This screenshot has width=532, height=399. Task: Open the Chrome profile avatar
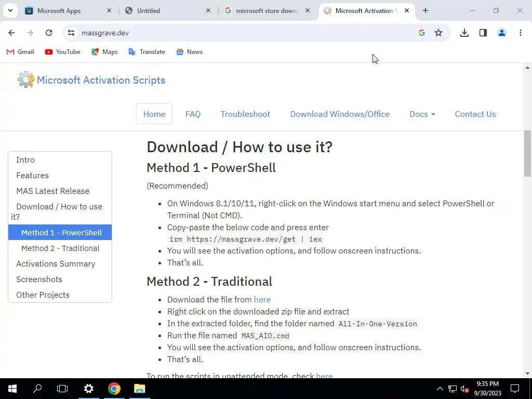(502, 33)
